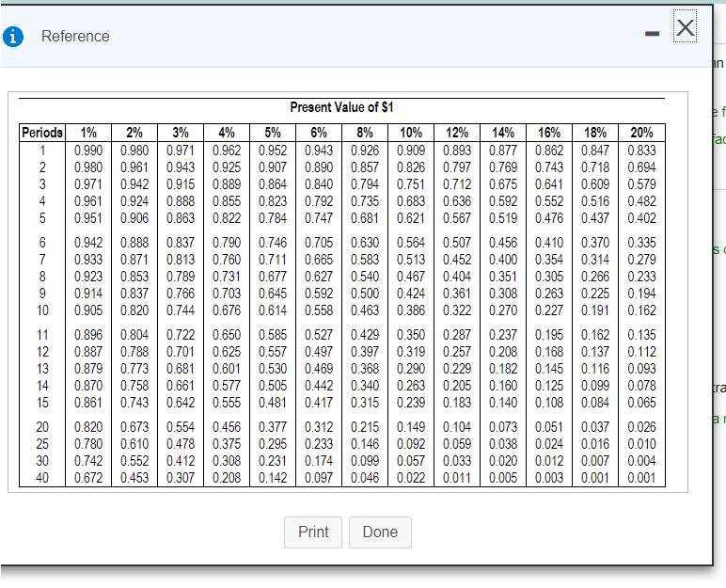Screen dimensions: 726x588
Task: Click the 0.402 value in period 5 row
Action: tap(641, 218)
